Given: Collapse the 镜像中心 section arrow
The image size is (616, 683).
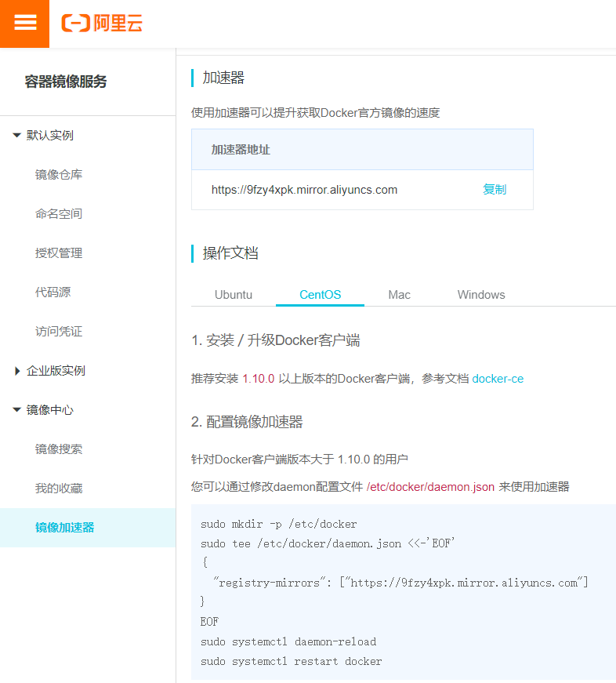Looking at the screenshot, I should pos(17,410).
